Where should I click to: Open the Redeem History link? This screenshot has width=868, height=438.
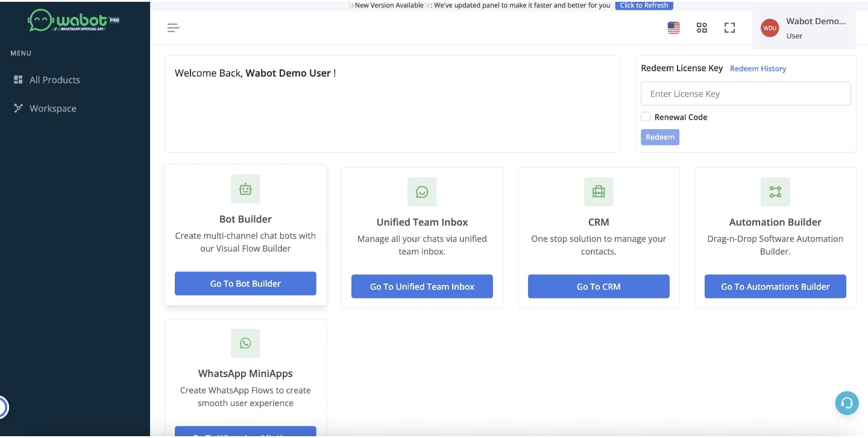(x=758, y=69)
